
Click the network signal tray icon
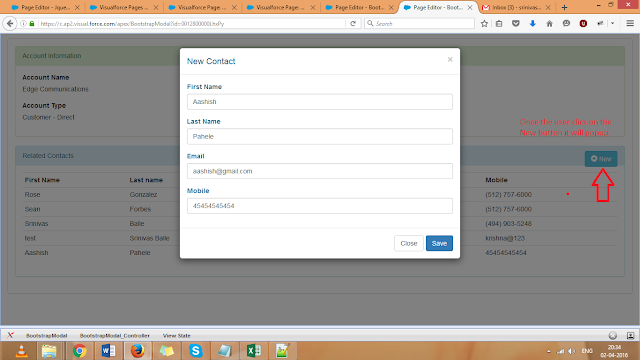[x=560, y=351]
